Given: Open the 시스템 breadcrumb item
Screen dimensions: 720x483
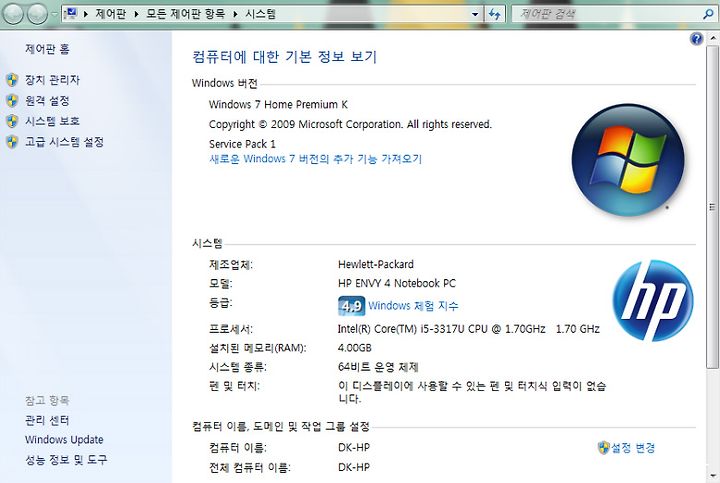Looking at the screenshot, I should [x=260, y=14].
